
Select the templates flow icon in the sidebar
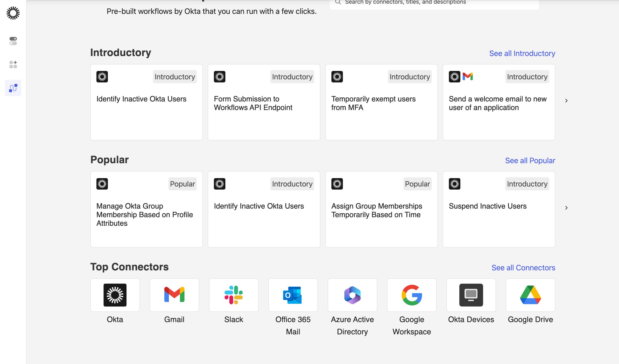[x=13, y=88]
